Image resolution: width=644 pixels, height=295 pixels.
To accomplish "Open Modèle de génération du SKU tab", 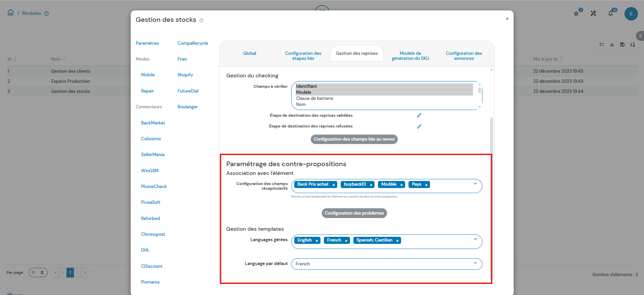I will [410, 56].
